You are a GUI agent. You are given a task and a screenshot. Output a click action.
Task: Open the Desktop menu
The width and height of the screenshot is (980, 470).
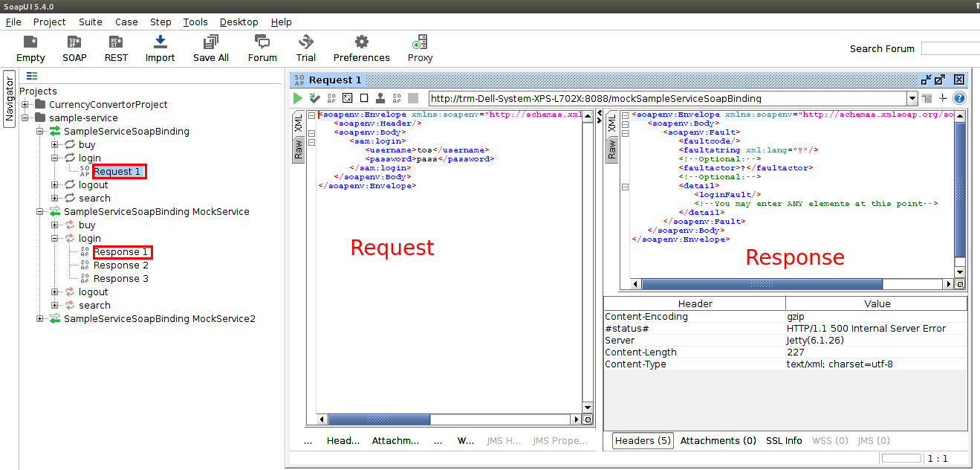238,22
